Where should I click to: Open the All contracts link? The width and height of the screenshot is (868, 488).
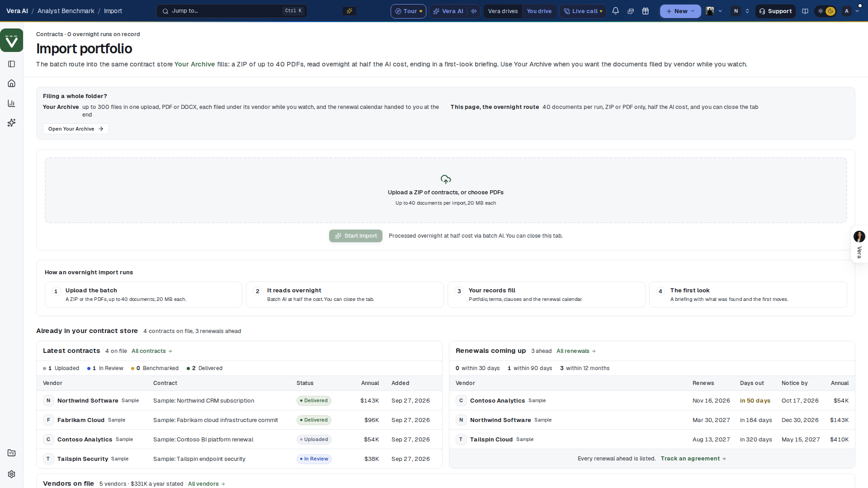pos(152,351)
